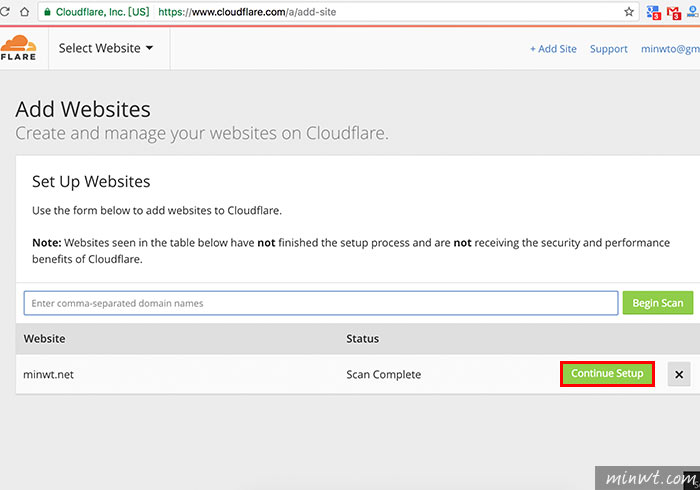Click the Website column header
700x490 pixels.
(x=44, y=339)
